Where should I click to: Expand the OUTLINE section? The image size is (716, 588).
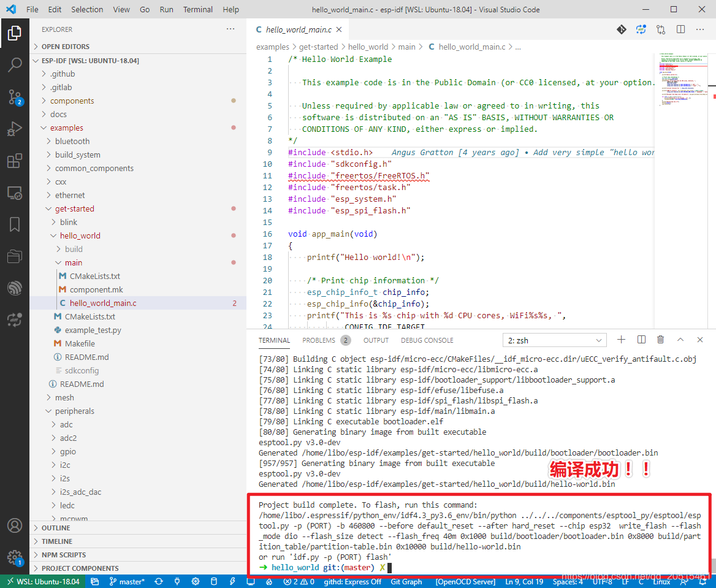[x=56, y=528]
